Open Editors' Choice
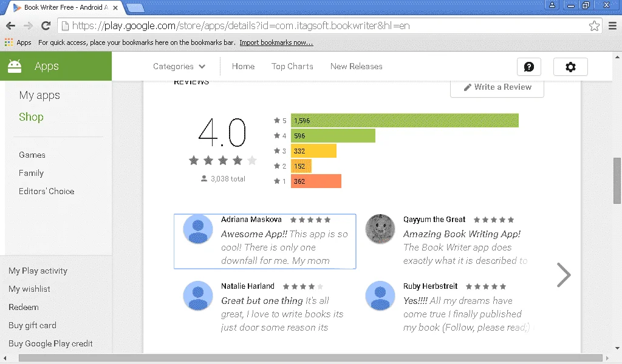This screenshot has height=364, width=622. (46, 192)
